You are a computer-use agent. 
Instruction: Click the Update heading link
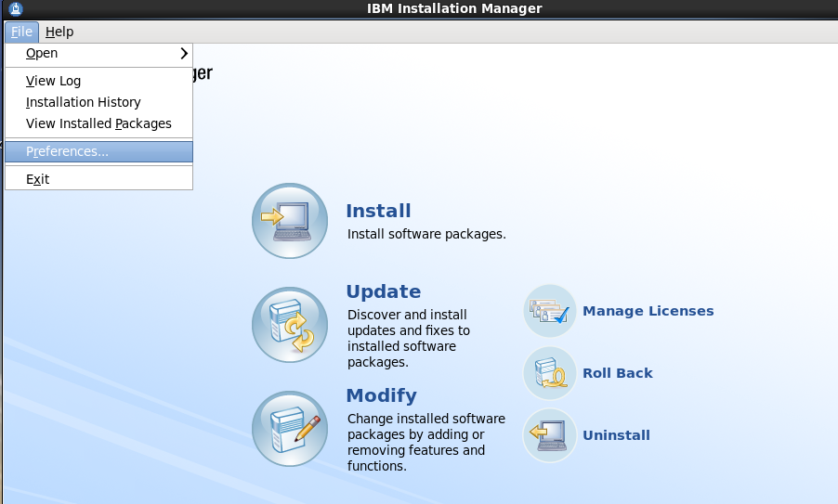[384, 291]
